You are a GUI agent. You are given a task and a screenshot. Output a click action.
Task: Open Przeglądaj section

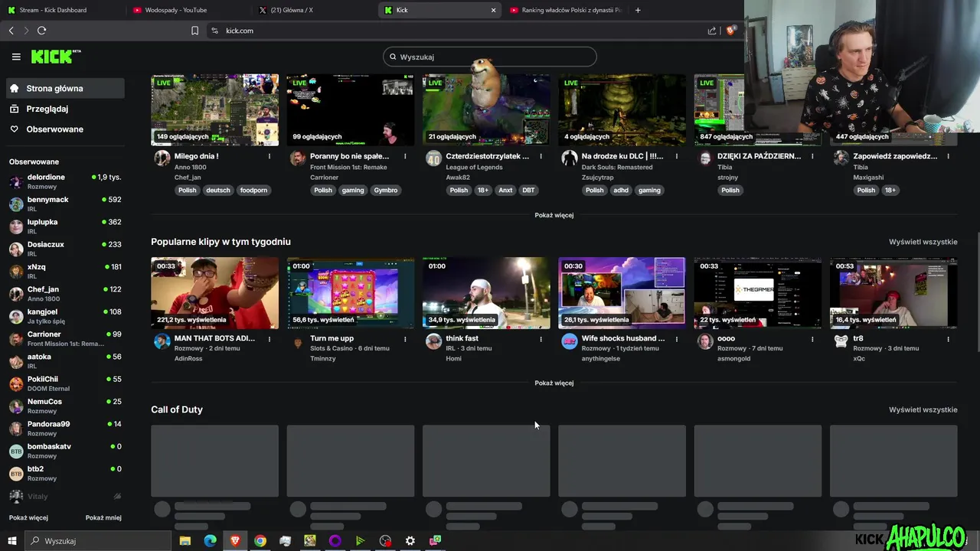(x=65, y=109)
